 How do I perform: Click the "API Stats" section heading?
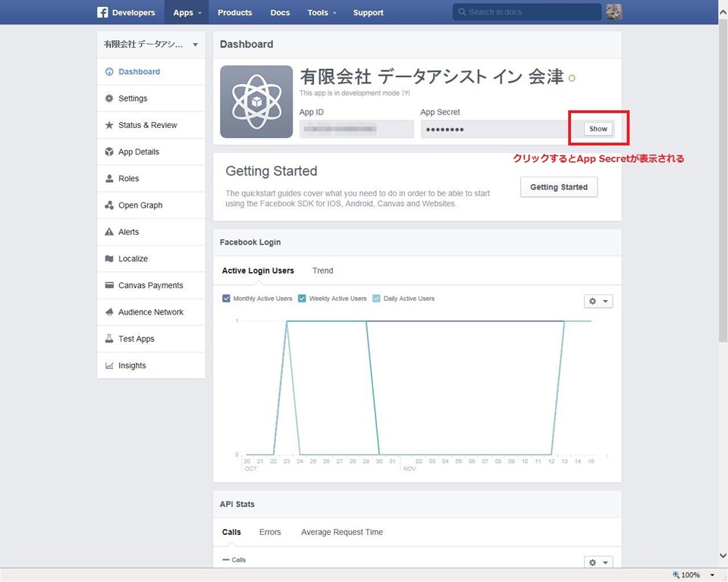click(237, 504)
